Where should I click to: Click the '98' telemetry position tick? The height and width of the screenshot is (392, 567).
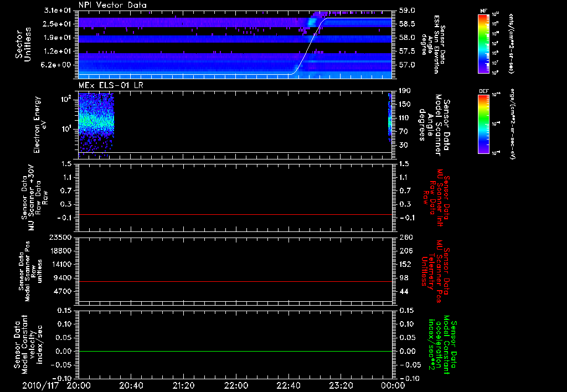coord(404,278)
